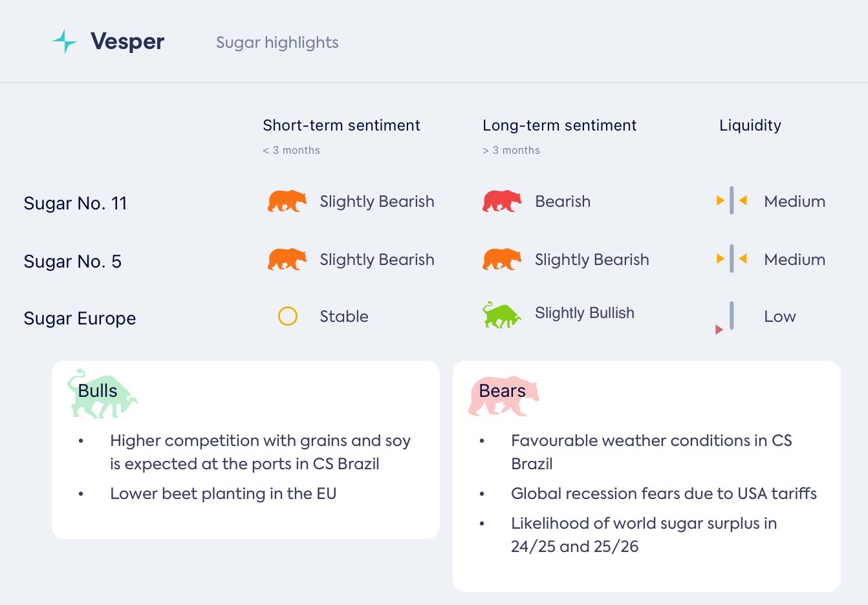Click the Vesper brand name
This screenshot has height=605, width=868.
pos(127,42)
